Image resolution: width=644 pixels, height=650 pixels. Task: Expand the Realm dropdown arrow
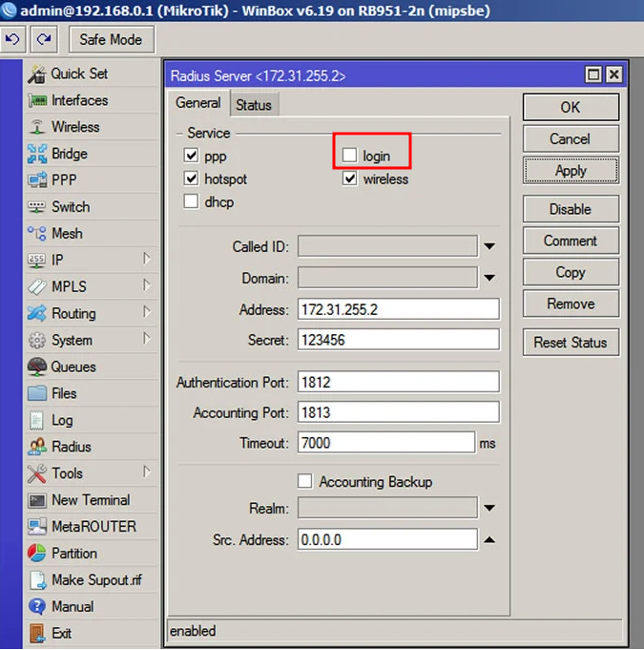pos(489,508)
